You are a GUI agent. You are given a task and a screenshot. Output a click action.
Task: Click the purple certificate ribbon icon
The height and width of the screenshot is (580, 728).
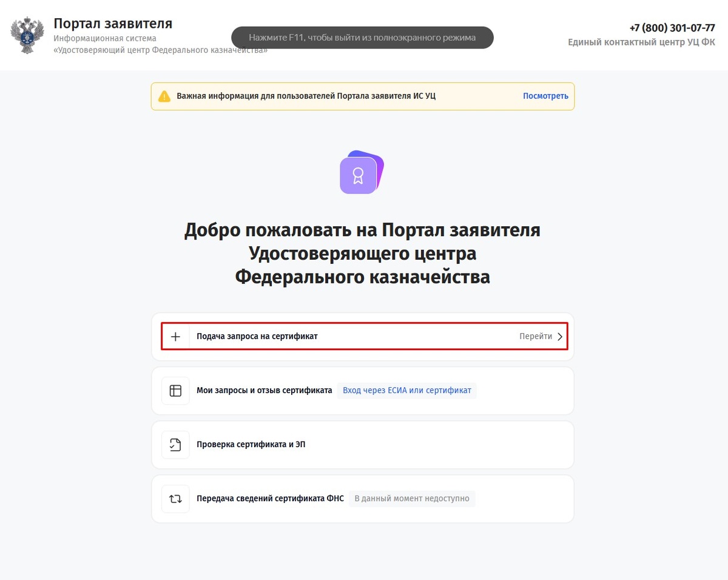point(362,172)
